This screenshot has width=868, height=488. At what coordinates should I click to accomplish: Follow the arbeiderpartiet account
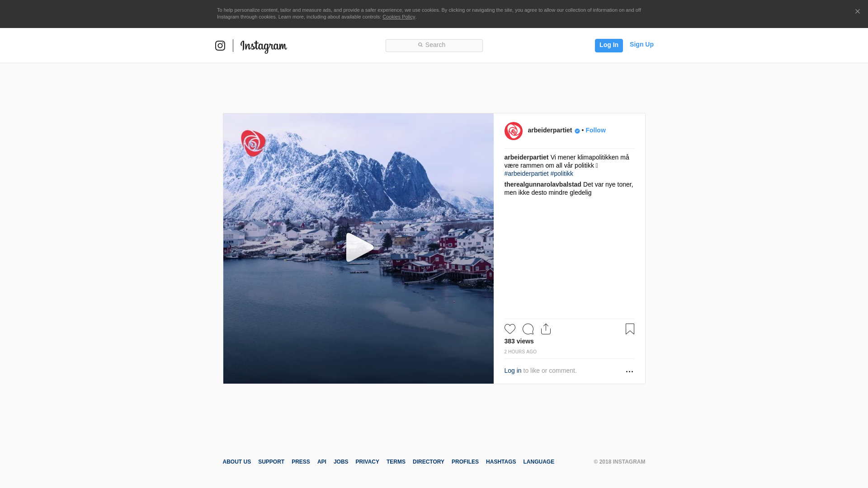pyautogui.click(x=595, y=130)
